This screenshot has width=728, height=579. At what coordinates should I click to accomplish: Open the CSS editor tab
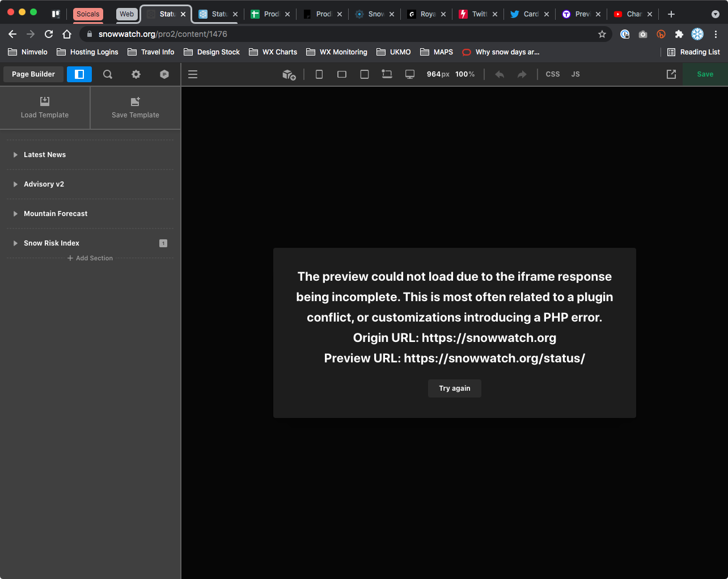(553, 74)
